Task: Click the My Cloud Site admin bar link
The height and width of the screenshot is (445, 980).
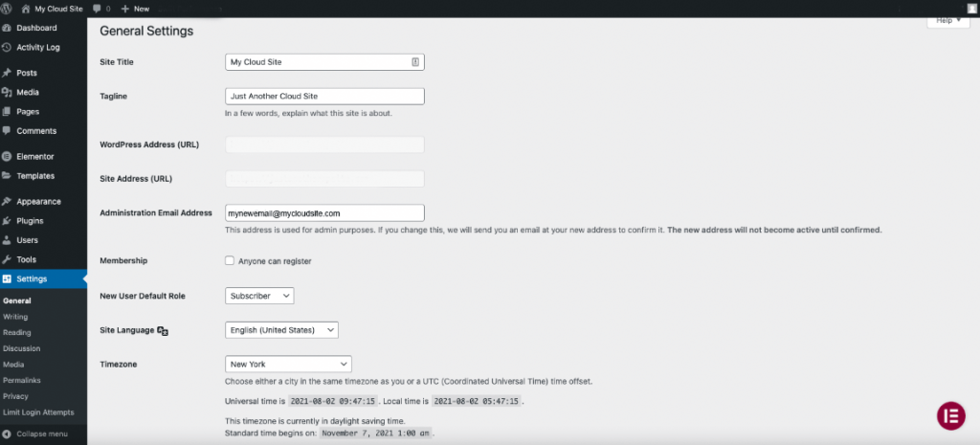Action: [58, 9]
